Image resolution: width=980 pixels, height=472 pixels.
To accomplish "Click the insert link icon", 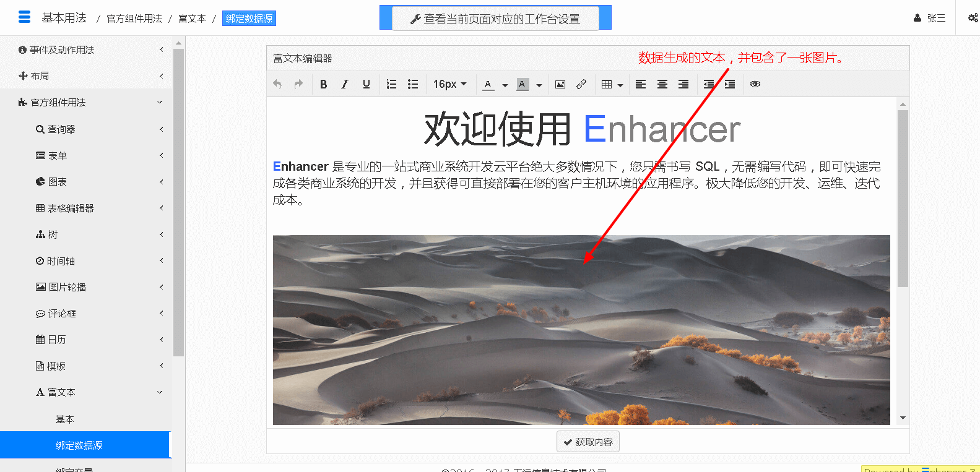I will point(581,84).
